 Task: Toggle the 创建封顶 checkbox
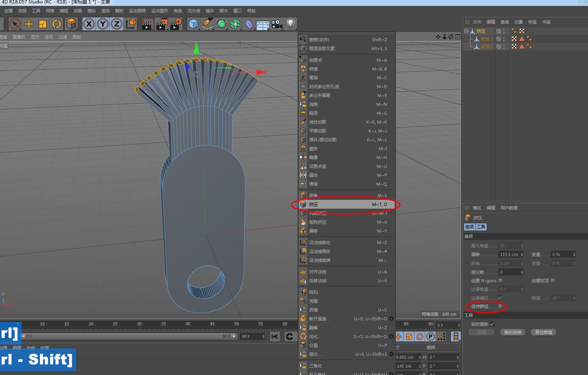tap(553, 281)
